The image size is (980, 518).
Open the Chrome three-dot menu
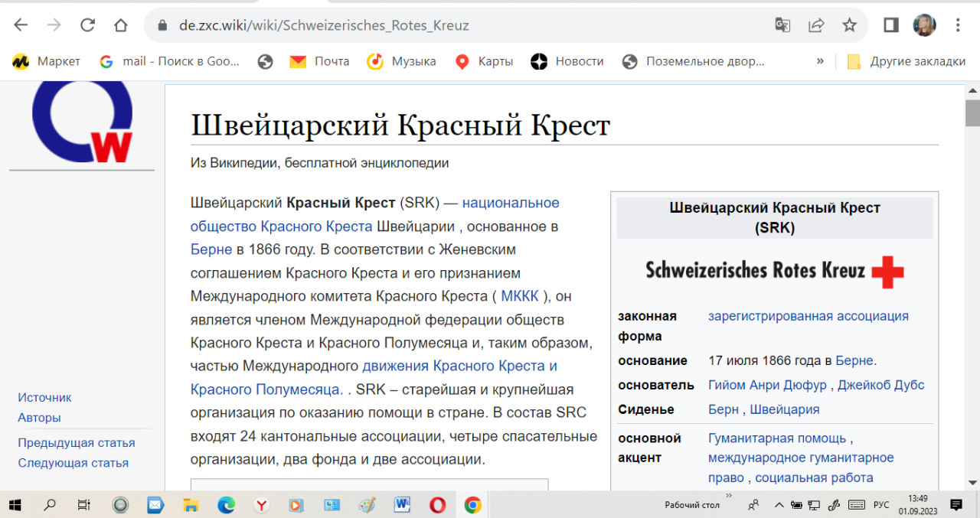(958, 25)
